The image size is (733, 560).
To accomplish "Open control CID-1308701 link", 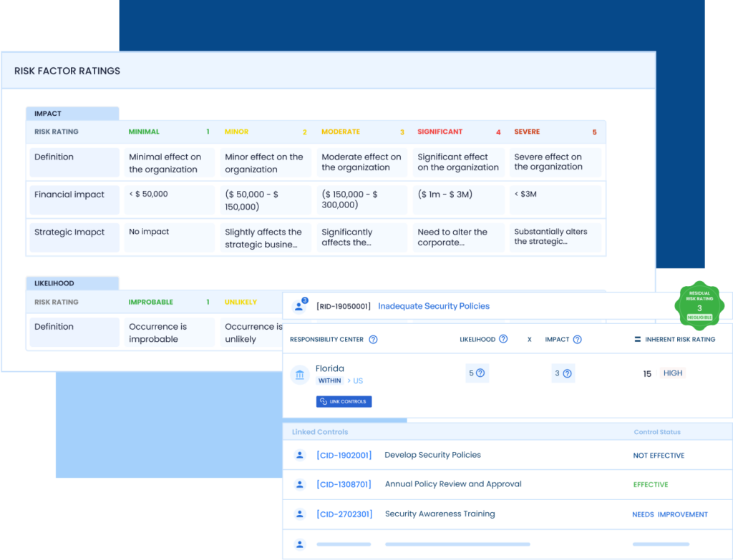I will pos(344,484).
